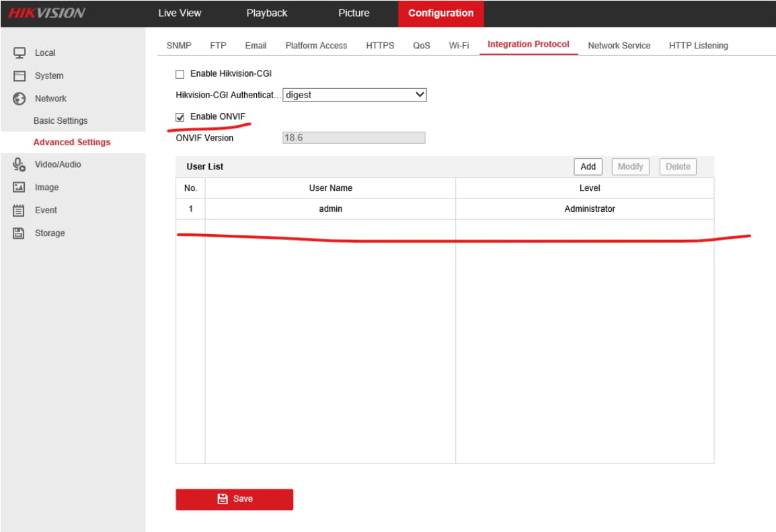The height and width of the screenshot is (532, 776).
Task: Click the Hikvision logo
Action: [46, 13]
